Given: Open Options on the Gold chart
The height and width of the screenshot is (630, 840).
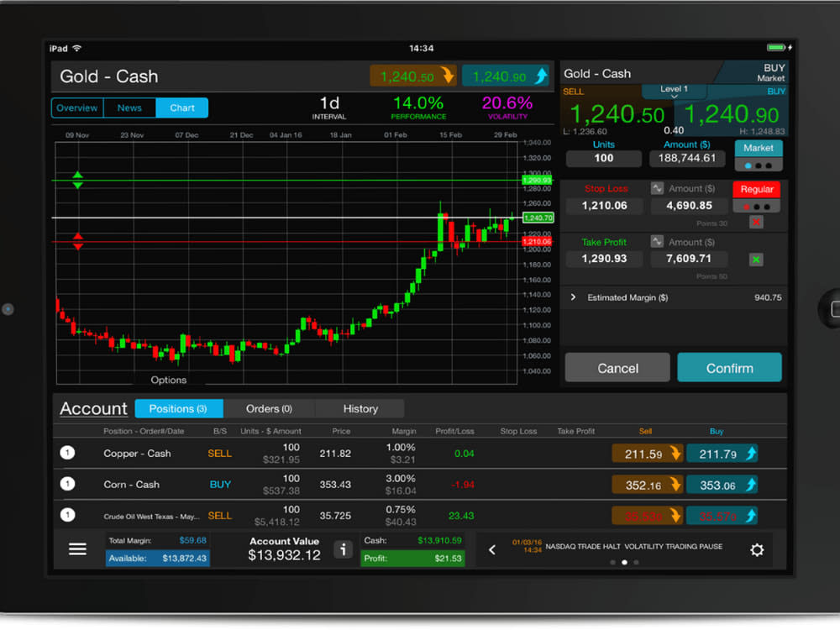Looking at the screenshot, I should click(x=167, y=380).
